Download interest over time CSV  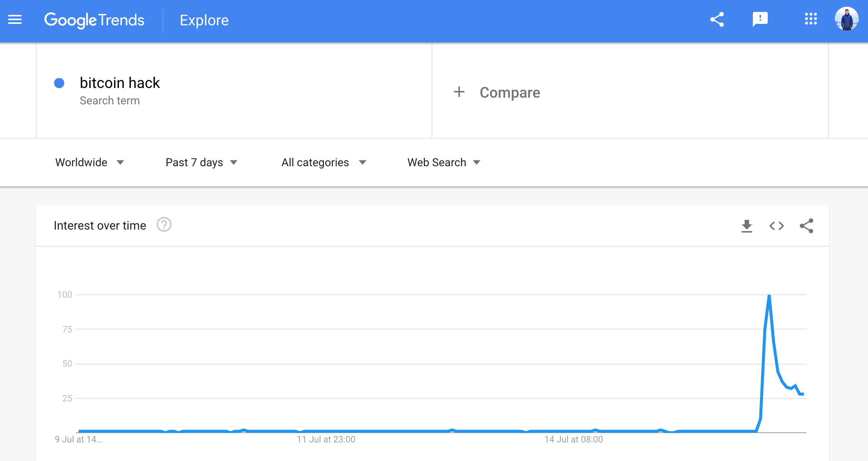(x=747, y=226)
